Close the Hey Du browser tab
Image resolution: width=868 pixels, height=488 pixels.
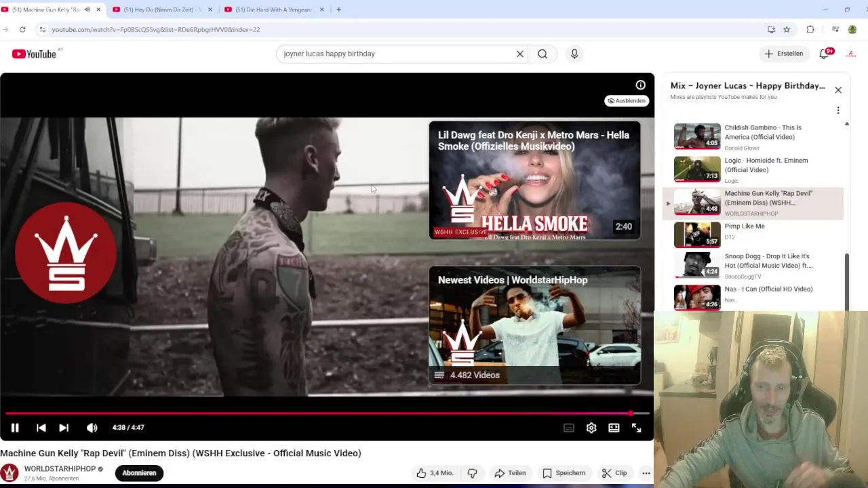point(210,9)
